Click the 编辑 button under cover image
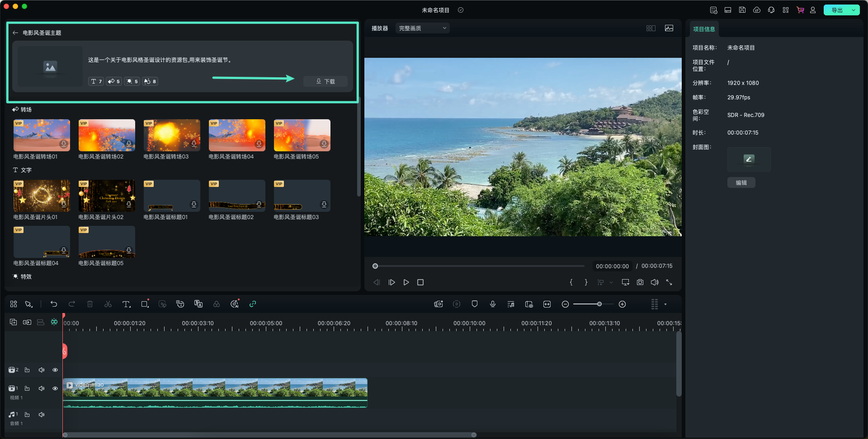The image size is (868, 439). click(x=741, y=182)
